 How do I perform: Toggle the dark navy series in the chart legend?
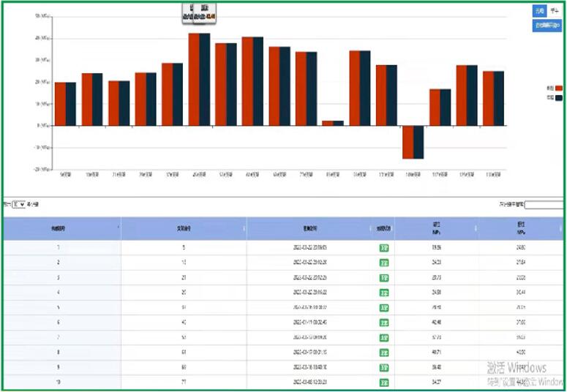(x=559, y=97)
